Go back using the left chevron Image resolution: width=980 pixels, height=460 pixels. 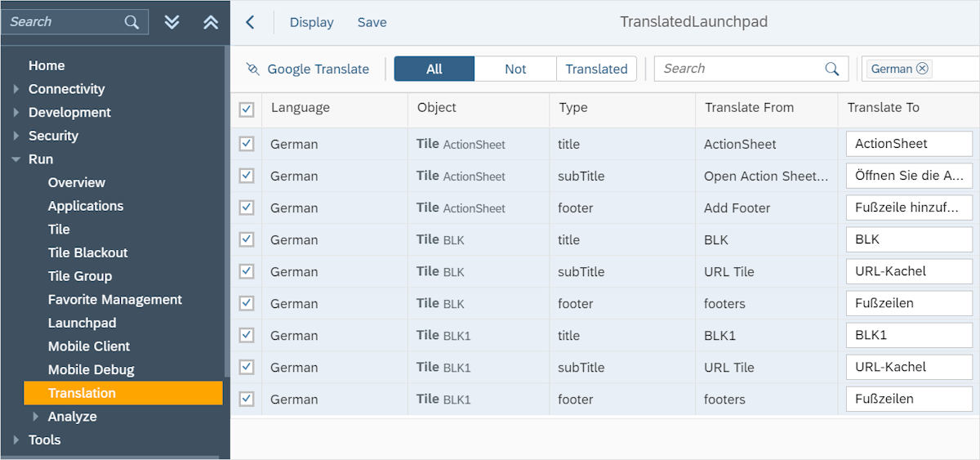pos(250,22)
